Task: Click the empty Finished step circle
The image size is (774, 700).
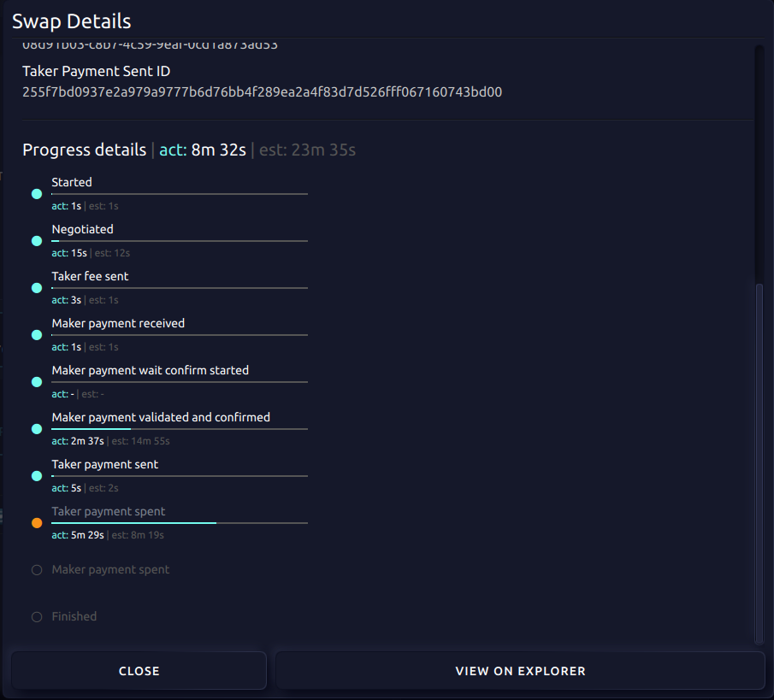Action: click(x=37, y=617)
